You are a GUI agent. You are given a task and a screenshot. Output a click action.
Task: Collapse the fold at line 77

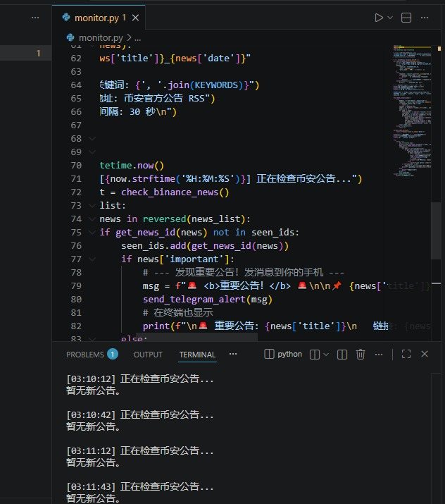[x=92, y=259]
